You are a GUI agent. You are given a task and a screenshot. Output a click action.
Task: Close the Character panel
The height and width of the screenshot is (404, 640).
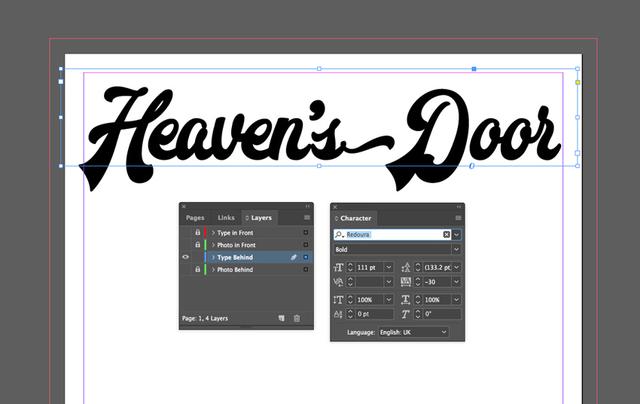[335, 207]
